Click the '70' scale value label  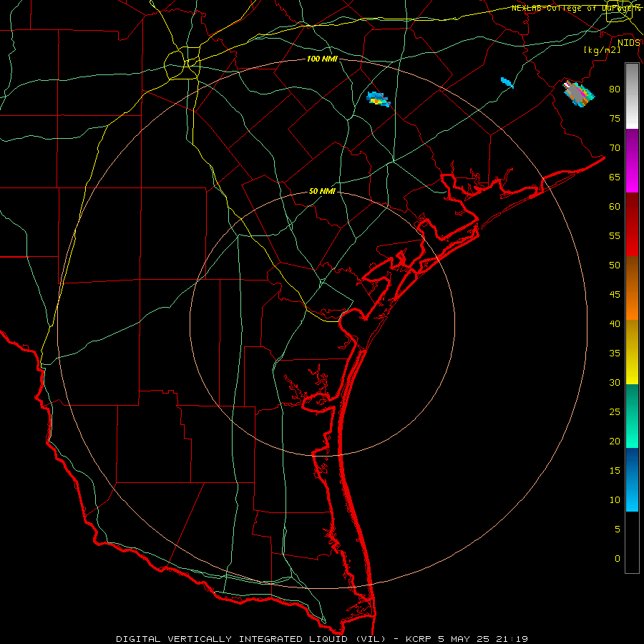[615, 148]
